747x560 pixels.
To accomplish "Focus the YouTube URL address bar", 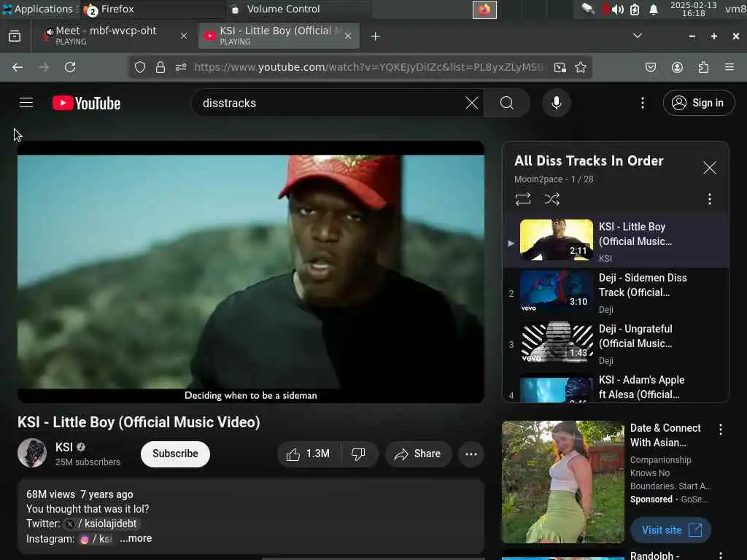I will (x=368, y=67).
